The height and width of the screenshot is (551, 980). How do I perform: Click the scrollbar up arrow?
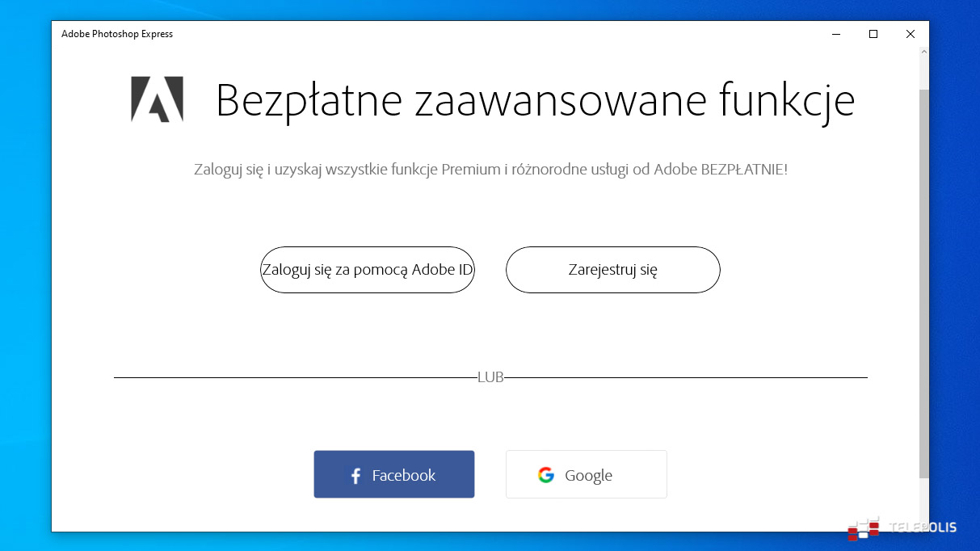pyautogui.click(x=924, y=51)
